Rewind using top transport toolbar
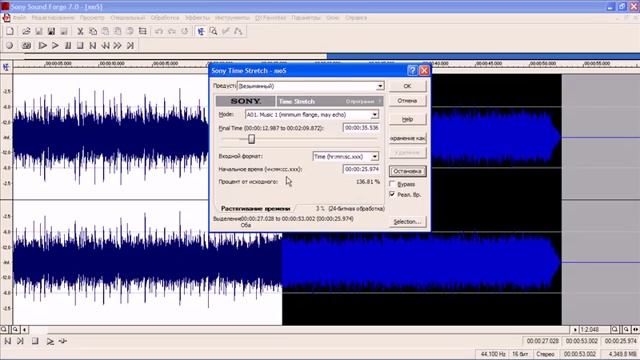 105,45
